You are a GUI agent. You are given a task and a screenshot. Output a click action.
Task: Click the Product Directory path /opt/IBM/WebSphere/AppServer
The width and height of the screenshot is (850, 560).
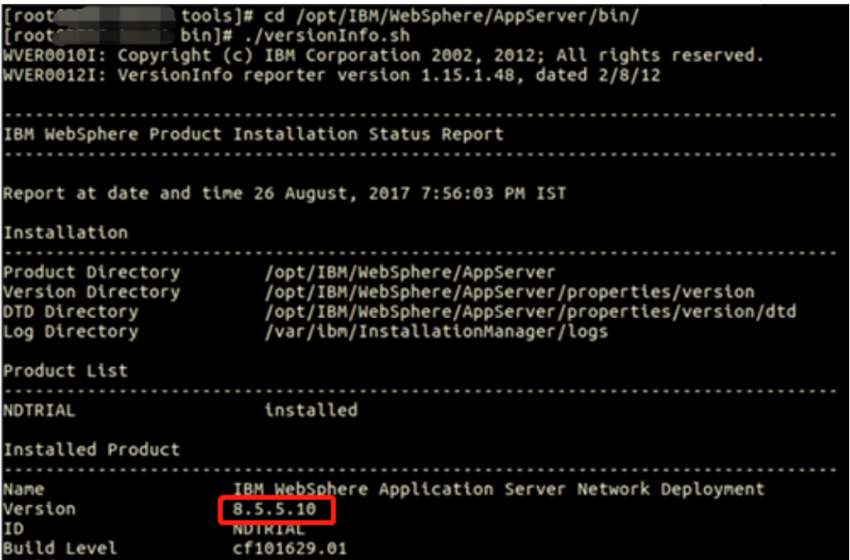409,272
